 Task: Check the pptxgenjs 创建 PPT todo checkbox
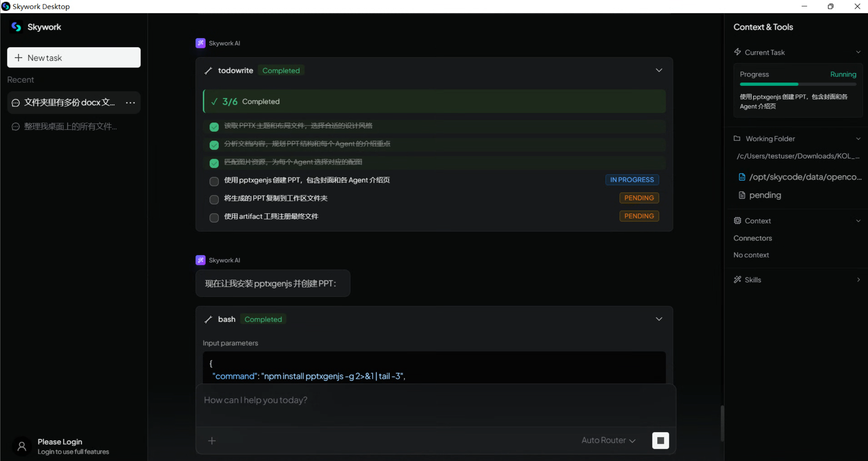coord(214,181)
